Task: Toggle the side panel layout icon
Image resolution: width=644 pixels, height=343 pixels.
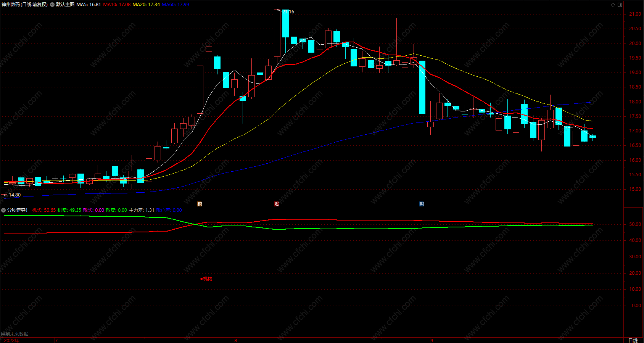Action: click(620, 5)
